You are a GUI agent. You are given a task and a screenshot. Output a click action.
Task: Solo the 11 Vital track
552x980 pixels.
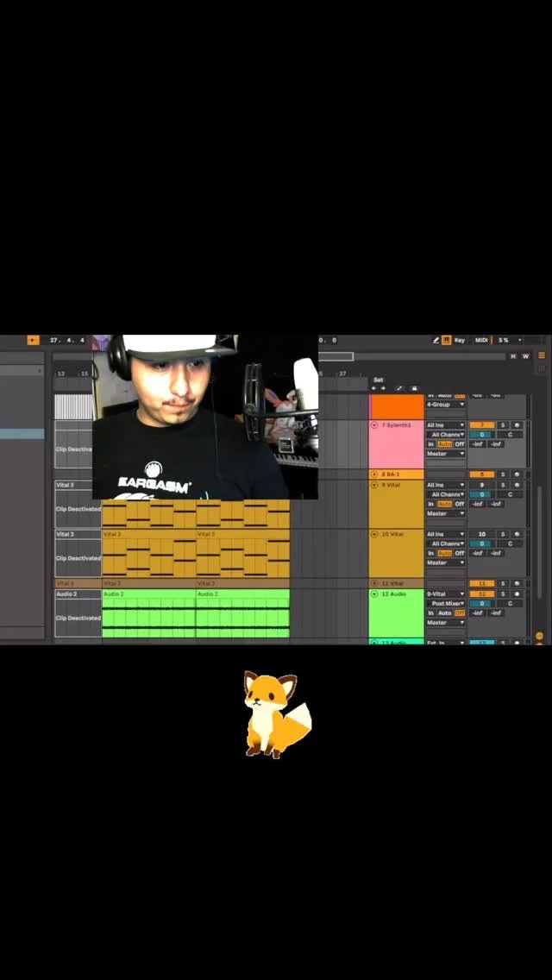tap(503, 583)
